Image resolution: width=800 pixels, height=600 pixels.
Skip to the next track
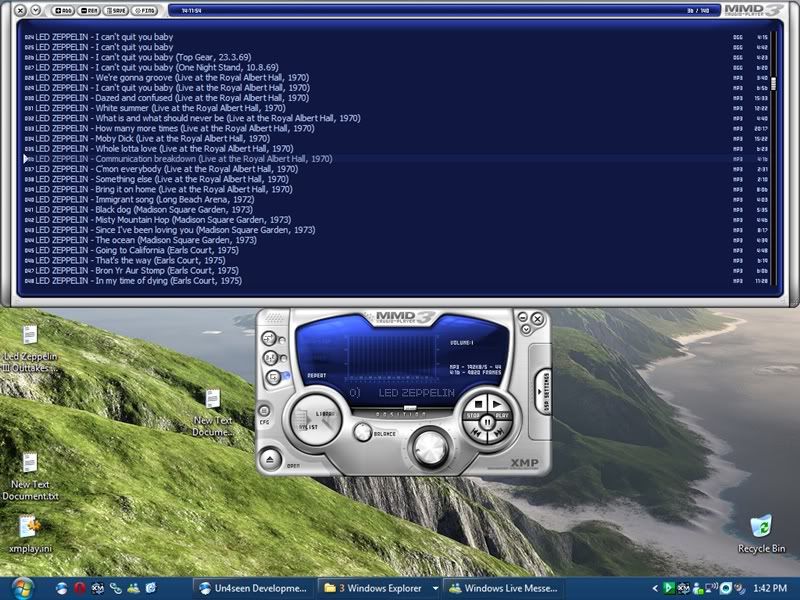[499, 433]
